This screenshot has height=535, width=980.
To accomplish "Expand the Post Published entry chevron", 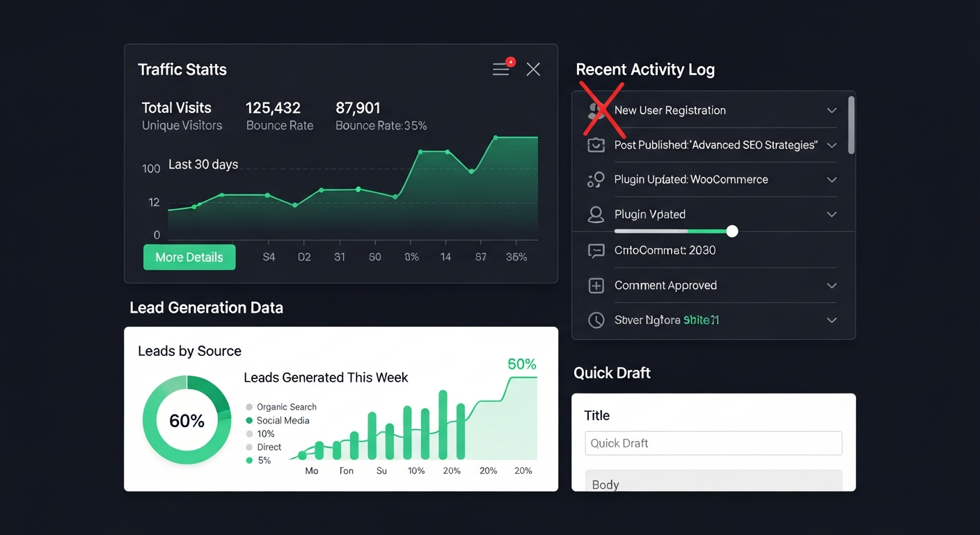I will [832, 145].
